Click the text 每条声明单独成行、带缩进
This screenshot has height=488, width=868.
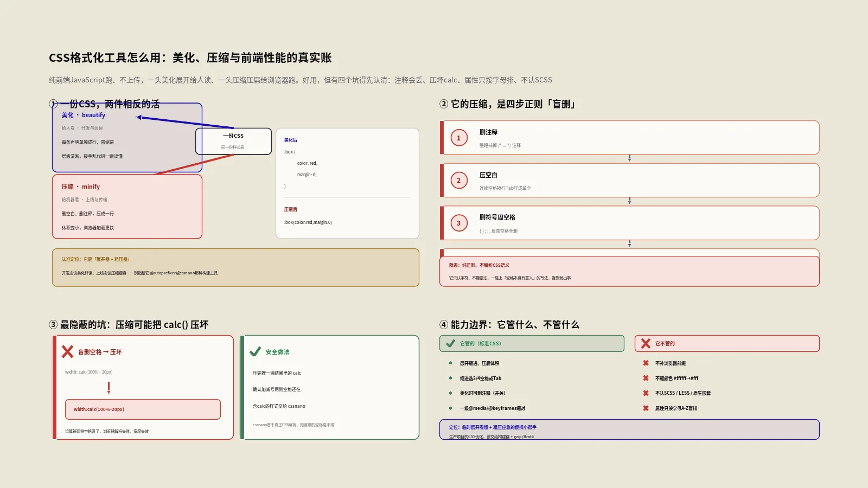click(88, 142)
